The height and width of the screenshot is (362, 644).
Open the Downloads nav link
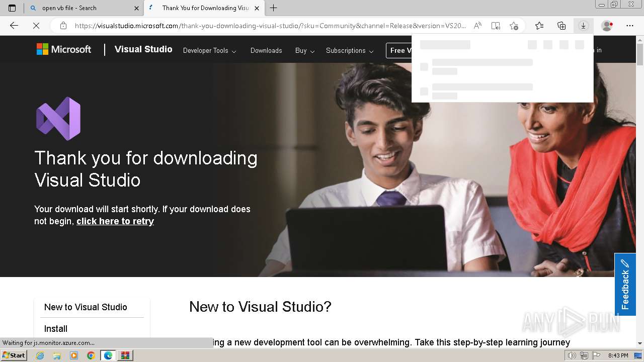point(266,50)
